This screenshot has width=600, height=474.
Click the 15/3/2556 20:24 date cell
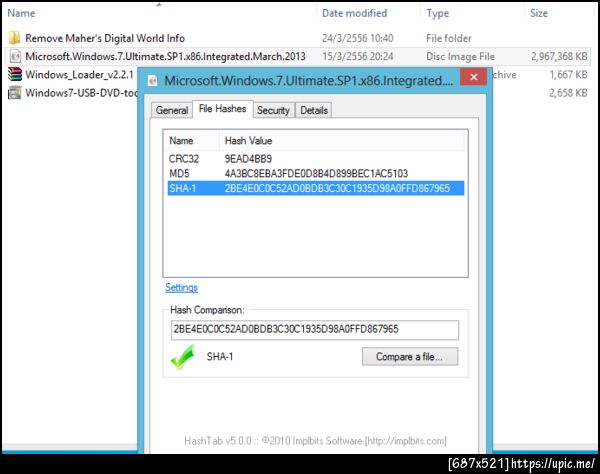tap(357, 56)
